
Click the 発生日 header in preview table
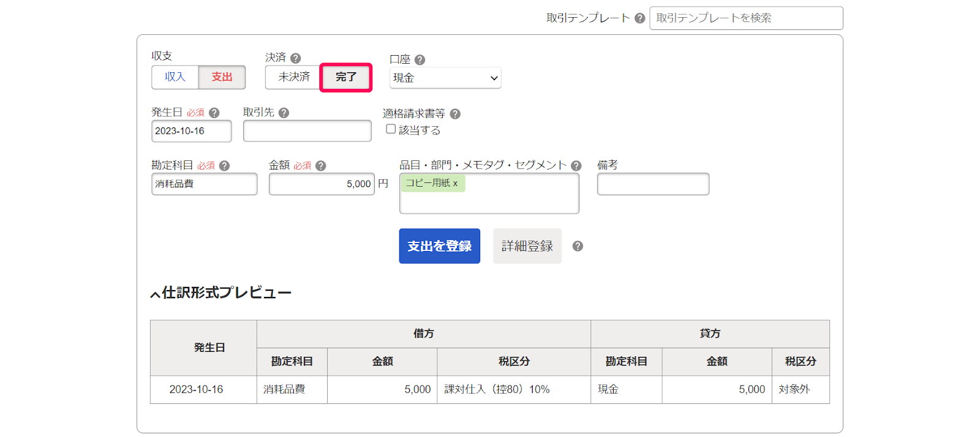tap(203, 348)
